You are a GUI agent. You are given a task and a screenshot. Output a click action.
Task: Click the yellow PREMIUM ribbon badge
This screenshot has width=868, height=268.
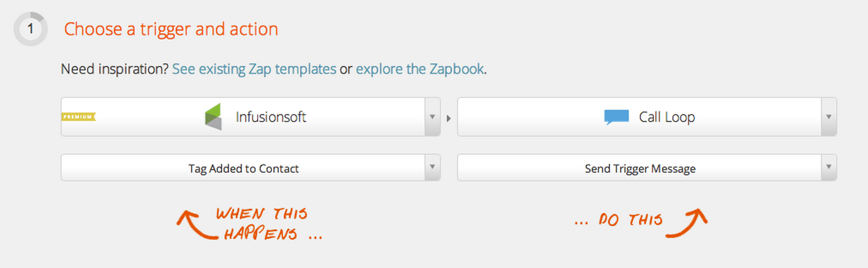(79, 117)
